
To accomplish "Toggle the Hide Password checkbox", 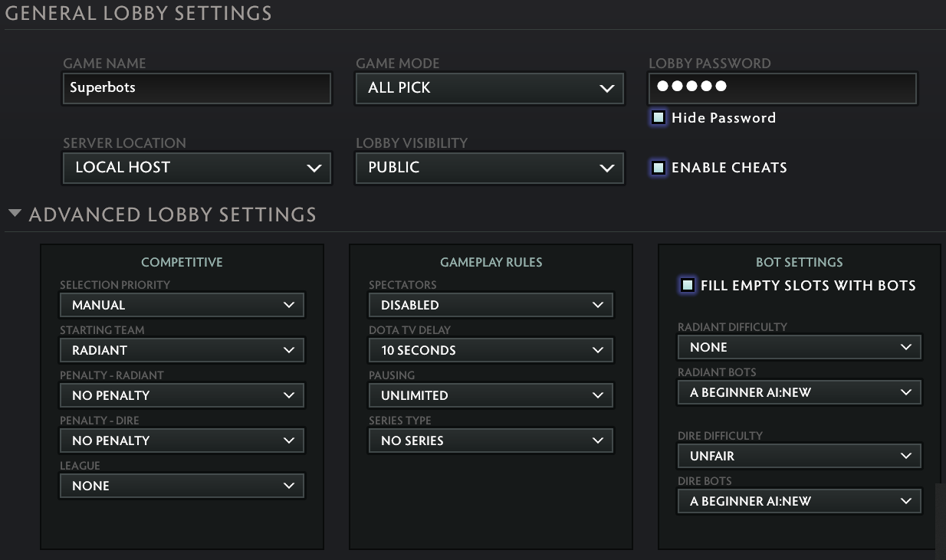I will pyautogui.click(x=659, y=117).
